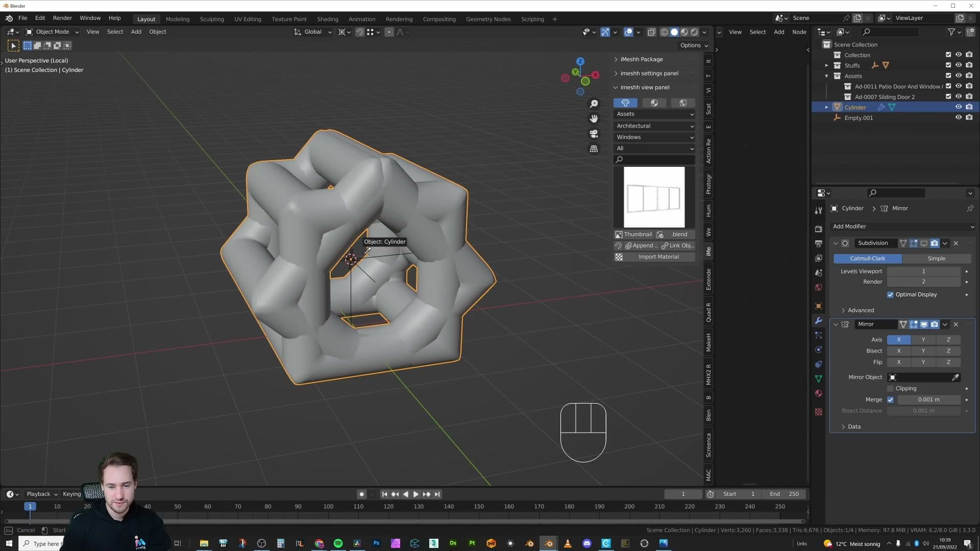Open the Material properties tab icon
This screenshot has width=980, height=551.
(x=819, y=393)
